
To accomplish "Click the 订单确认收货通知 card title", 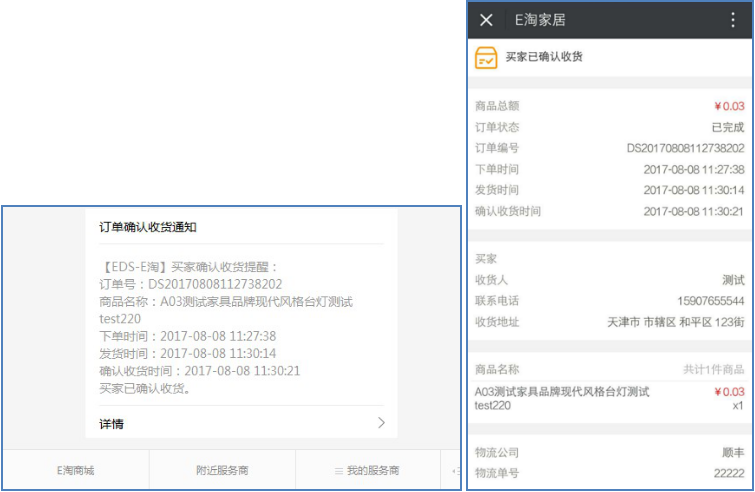I will click(148, 227).
